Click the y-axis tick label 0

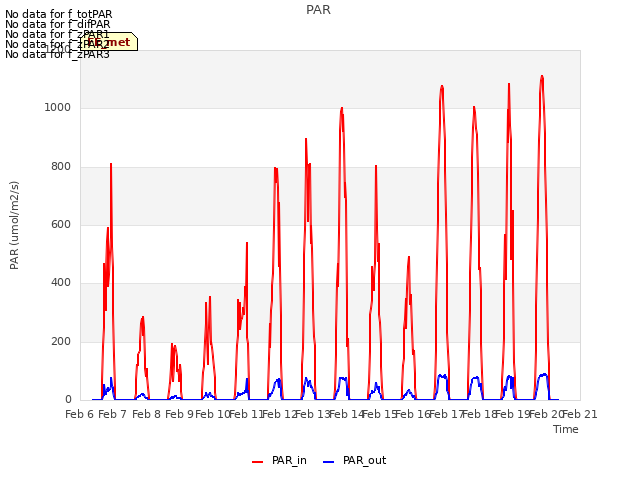pyautogui.click(x=68, y=400)
